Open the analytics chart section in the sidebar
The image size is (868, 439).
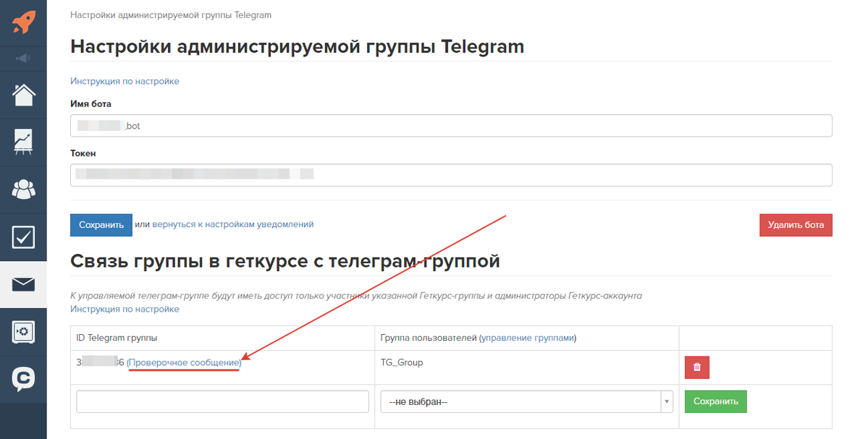click(23, 142)
